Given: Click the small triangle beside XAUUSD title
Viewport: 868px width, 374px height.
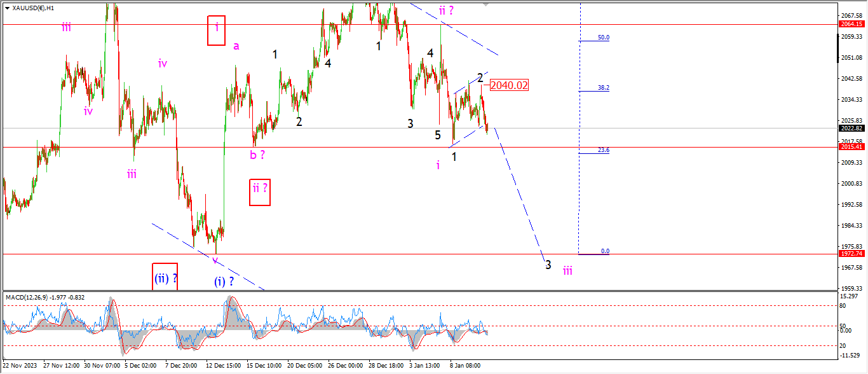Looking at the screenshot, I should click(7, 8).
